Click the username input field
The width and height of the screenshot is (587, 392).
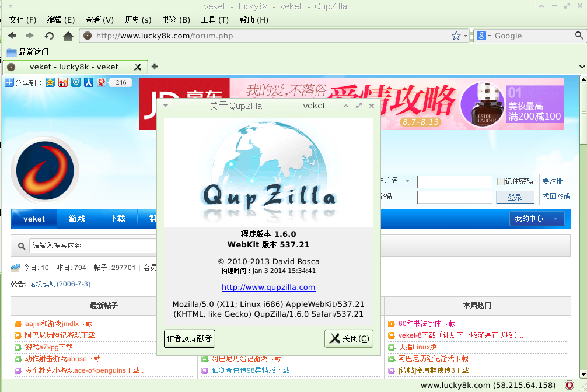pyautogui.click(x=455, y=182)
